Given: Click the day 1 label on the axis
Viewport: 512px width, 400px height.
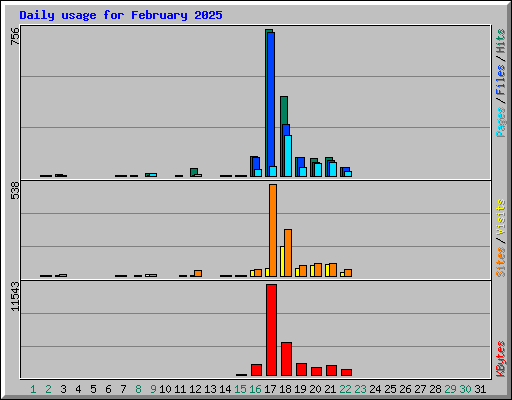Looking at the screenshot, I should click(x=33, y=389).
